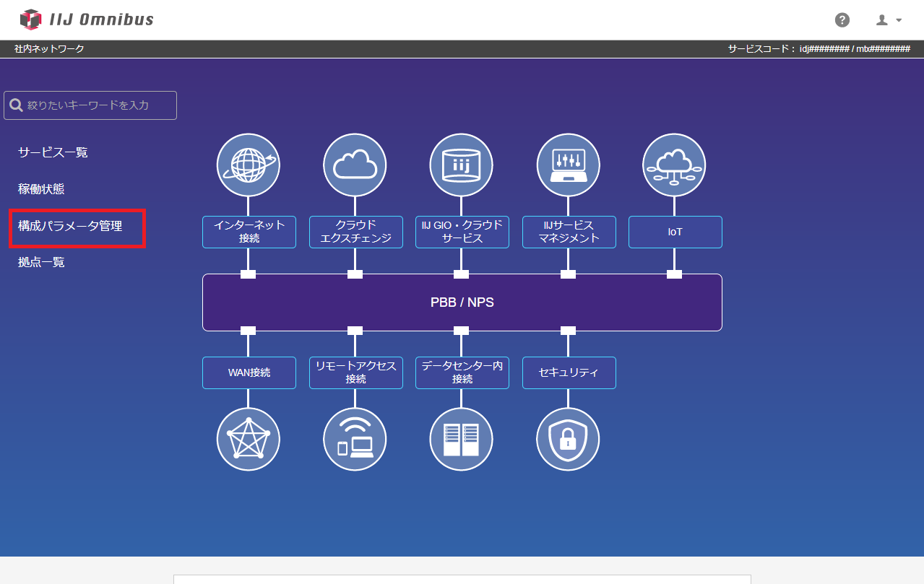Click the 社内ネットワーク label
Image resolution: width=924 pixels, height=584 pixels.
[49, 49]
